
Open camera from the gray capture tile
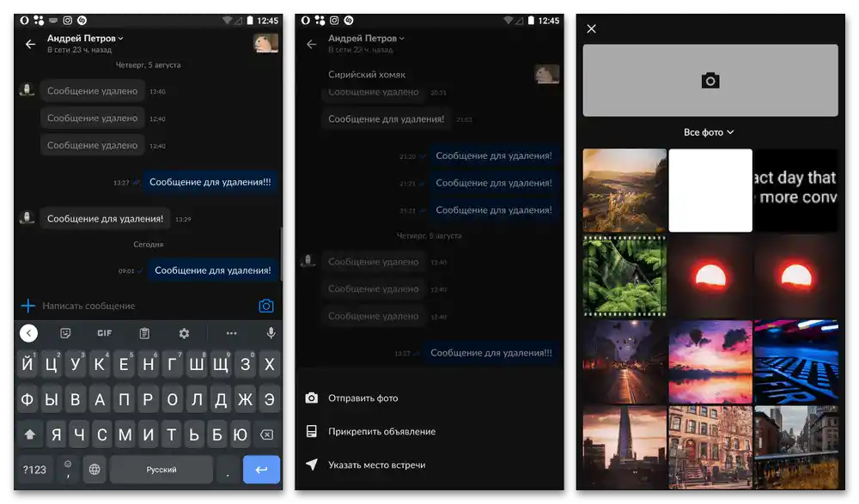(x=710, y=80)
